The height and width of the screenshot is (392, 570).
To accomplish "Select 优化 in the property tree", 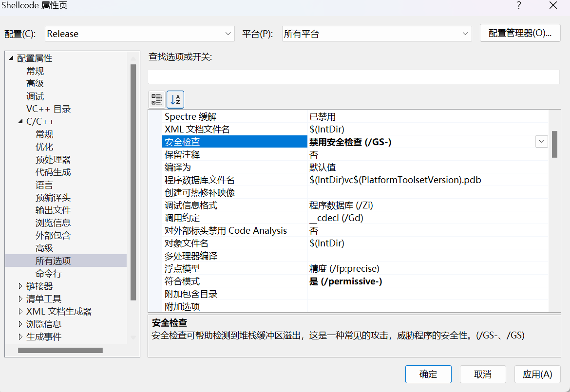I will point(44,147).
